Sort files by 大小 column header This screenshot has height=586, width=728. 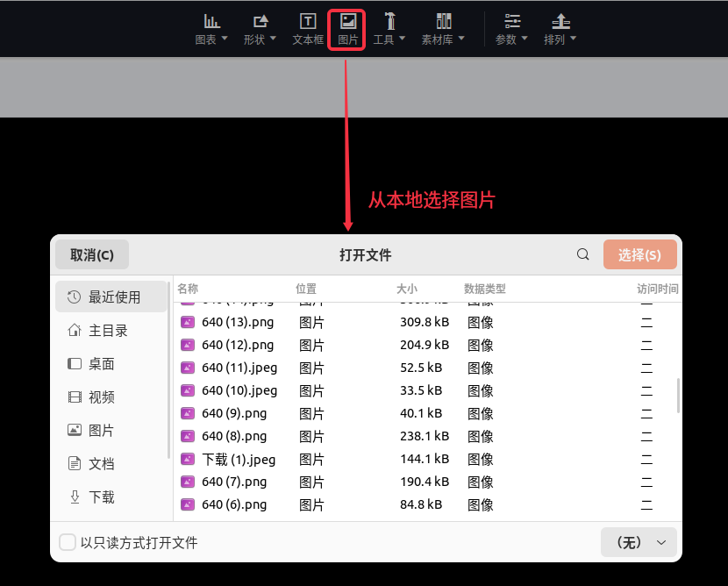(407, 289)
